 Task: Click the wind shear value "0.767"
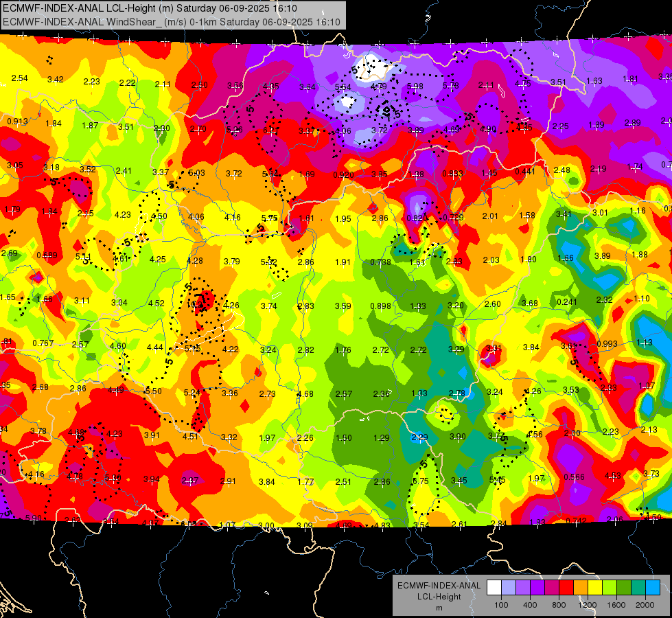click(43, 343)
